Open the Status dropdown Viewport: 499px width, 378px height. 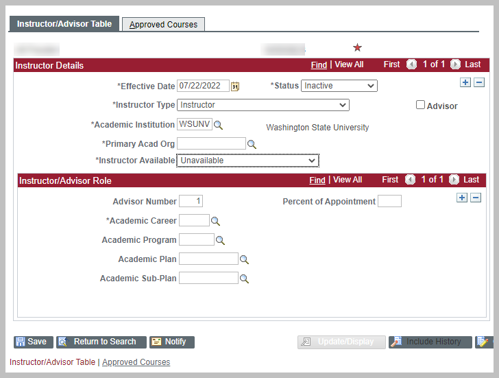(x=339, y=86)
